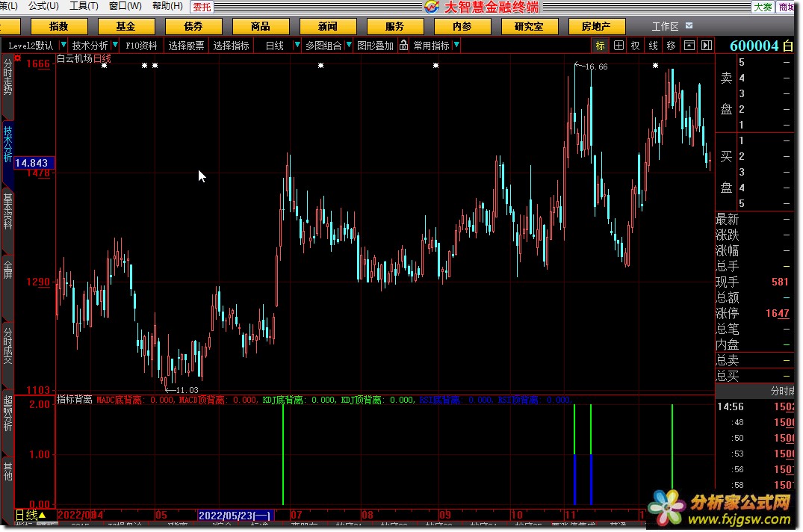Toggle the 标 marker display button
This screenshot has width=803, height=532.
tap(601, 46)
